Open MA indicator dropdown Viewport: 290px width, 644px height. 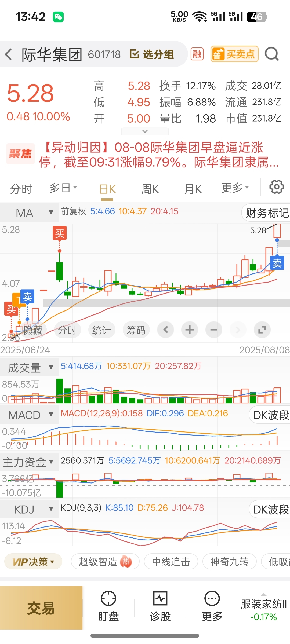click(x=29, y=213)
